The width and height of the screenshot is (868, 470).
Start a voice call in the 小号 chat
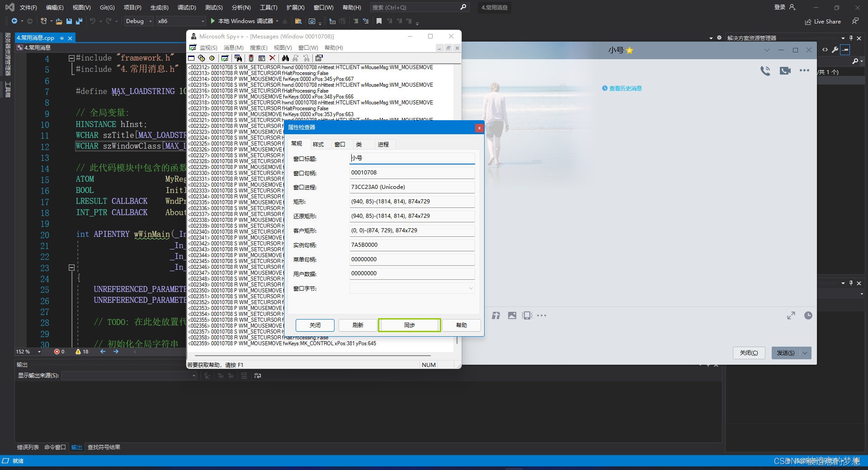tap(765, 70)
